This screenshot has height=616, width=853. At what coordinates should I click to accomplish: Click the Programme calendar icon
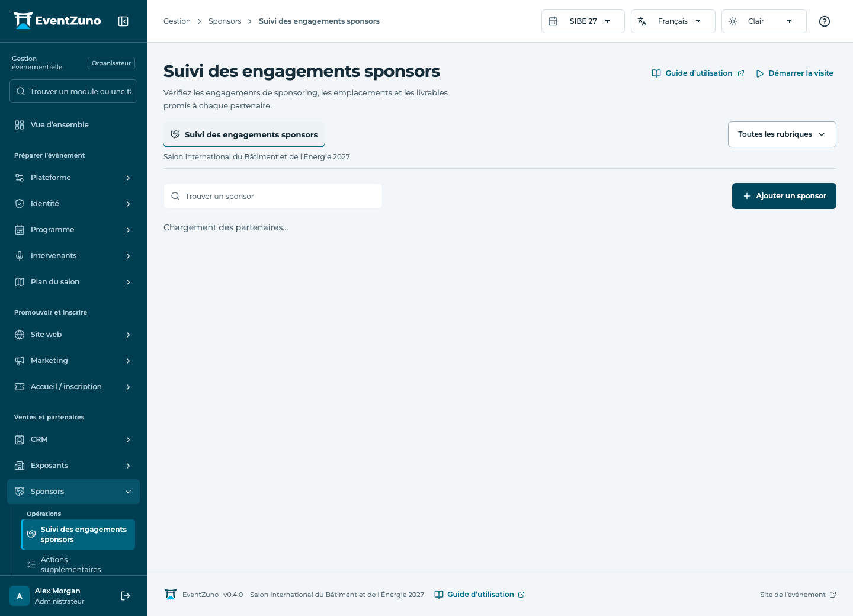(x=20, y=230)
